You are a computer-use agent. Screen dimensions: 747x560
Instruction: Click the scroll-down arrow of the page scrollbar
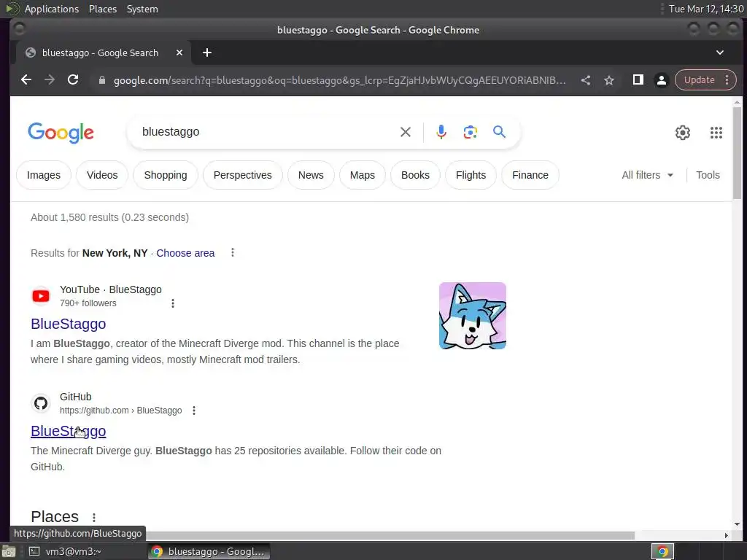737,524
